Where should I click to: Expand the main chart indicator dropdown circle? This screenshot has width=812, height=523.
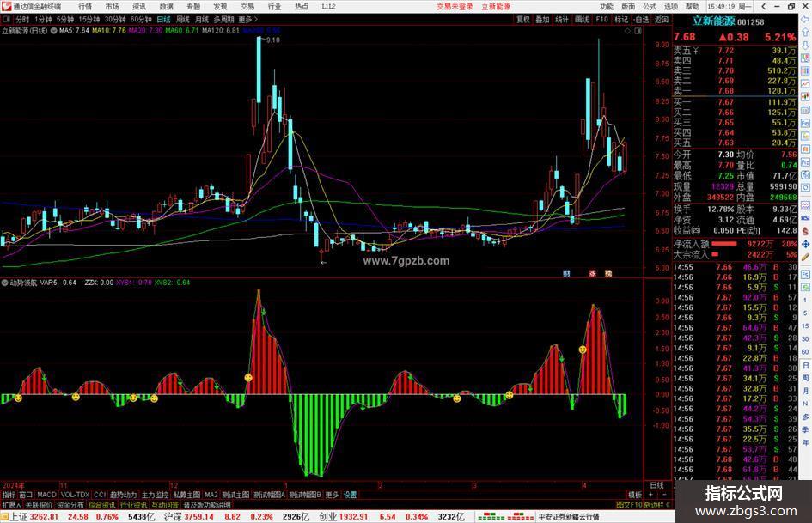pyautogui.click(x=54, y=31)
